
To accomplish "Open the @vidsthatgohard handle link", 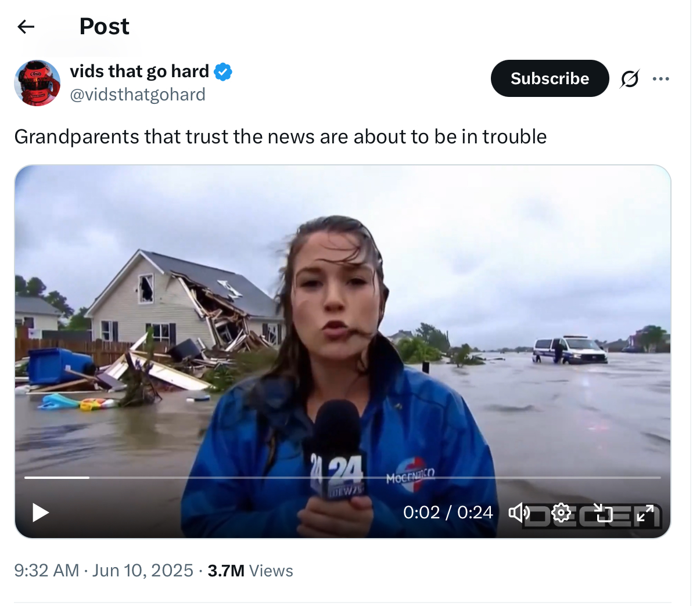I will [x=138, y=95].
